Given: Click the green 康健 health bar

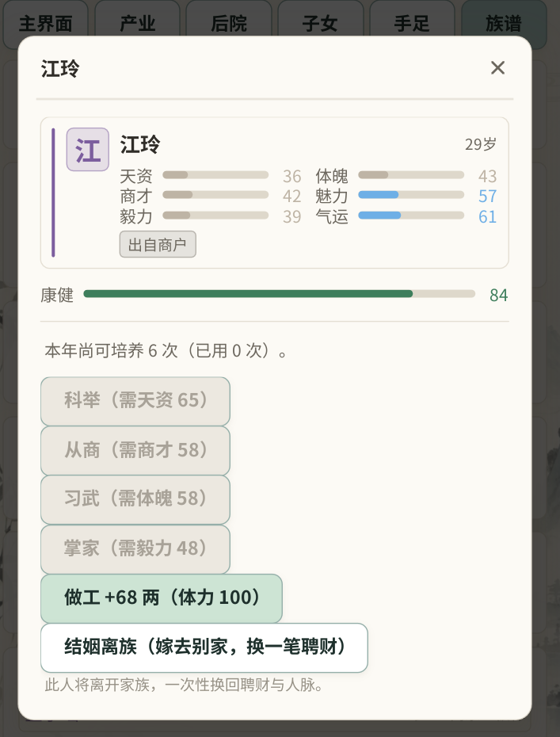Looking at the screenshot, I should tap(279, 294).
